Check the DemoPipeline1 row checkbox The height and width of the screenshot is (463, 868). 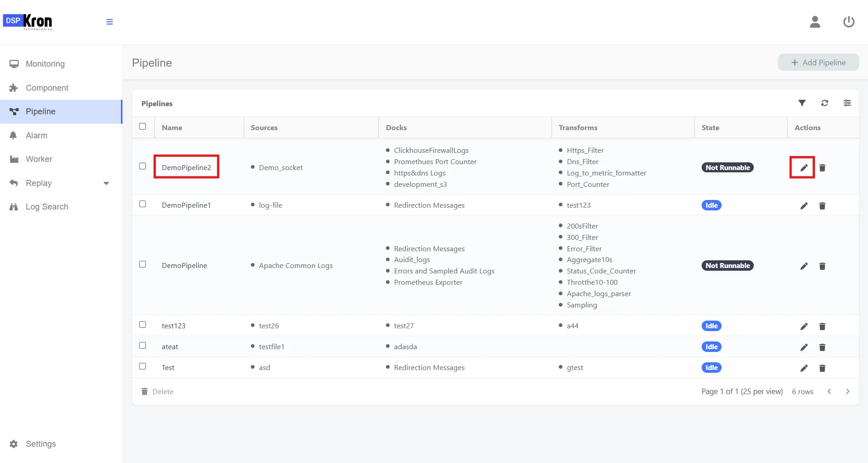(143, 204)
